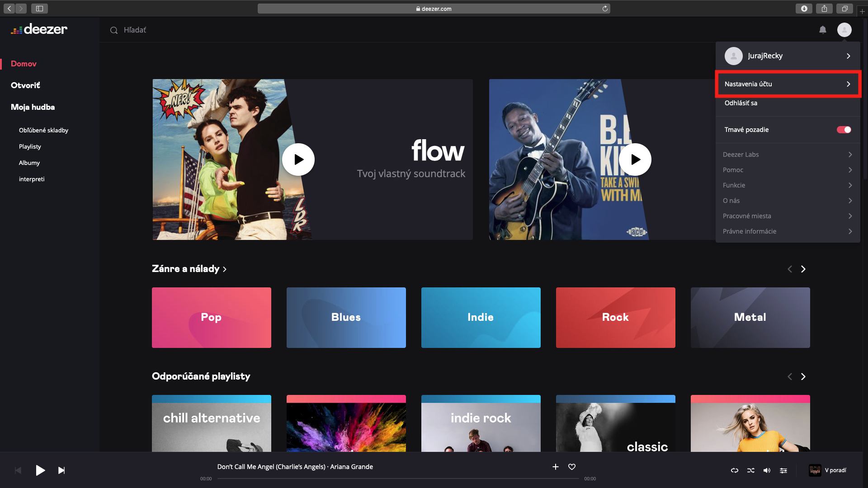
Task: Select Odhlásiť sa to log out
Action: coord(741,103)
